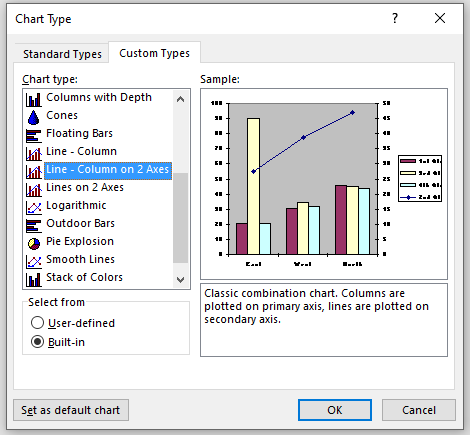Click the Pie Explosion chart icon
Image resolution: width=470 pixels, height=435 pixels.
pyautogui.click(x=34, y=244)
